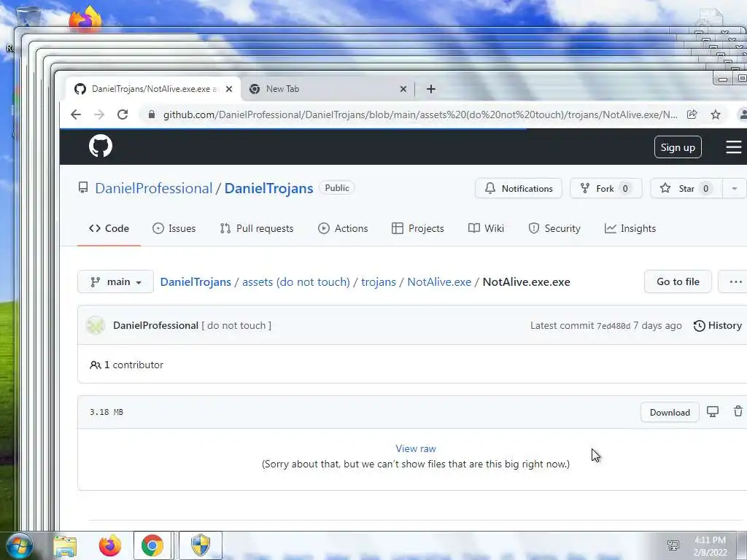Expand the Star dropdown arrow
The width and height of the screenshot is (747, 560).
click(x=734, y=189)
